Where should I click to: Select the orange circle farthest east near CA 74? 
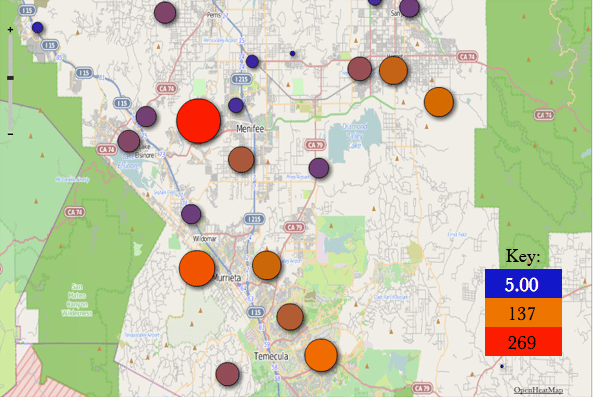[439, 102]
